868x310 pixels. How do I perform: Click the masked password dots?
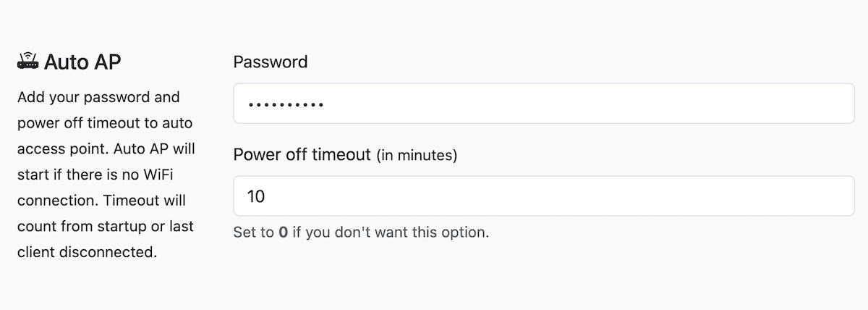coord(285,104)
